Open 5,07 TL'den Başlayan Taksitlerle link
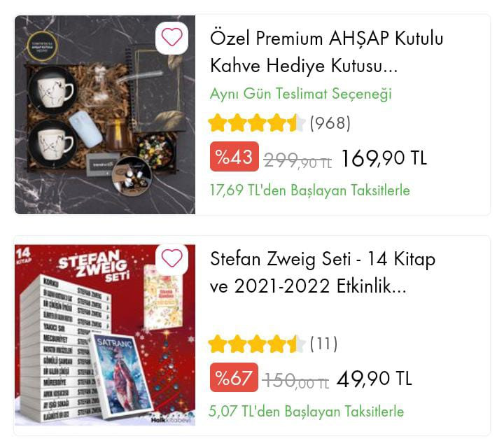The image size is (504, 448). 307,412
